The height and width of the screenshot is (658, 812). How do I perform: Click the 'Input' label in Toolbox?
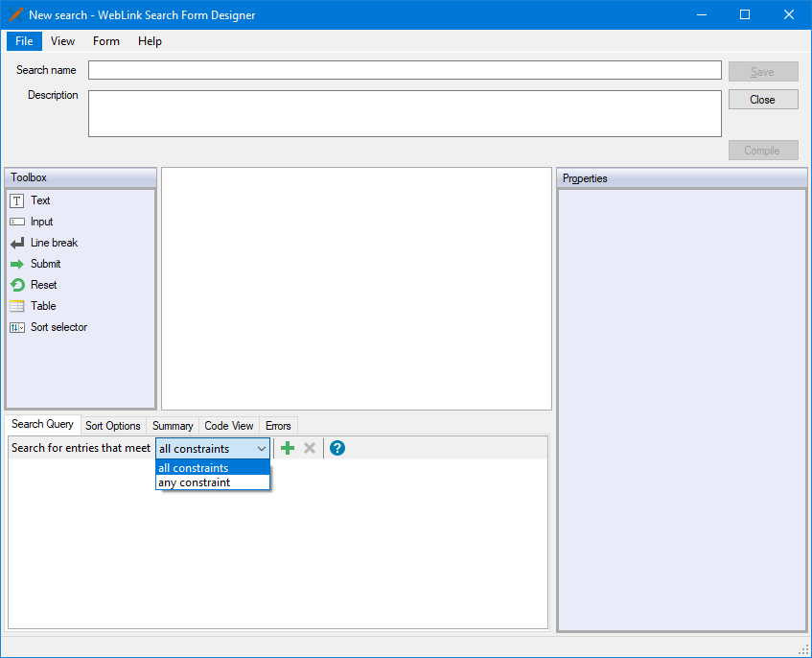click(42, 222)
